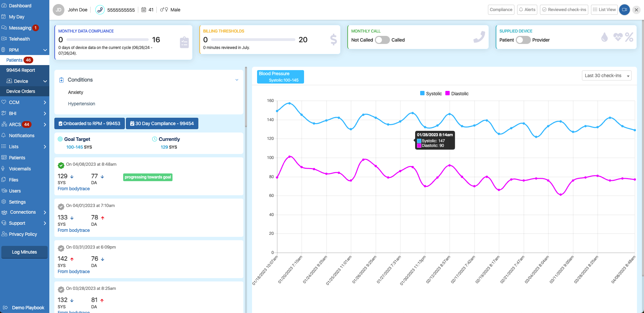Image resolution: width=644 pixels, height=313 pixels.
Task: Click the Log Minutes button
Action: (24, 252)
